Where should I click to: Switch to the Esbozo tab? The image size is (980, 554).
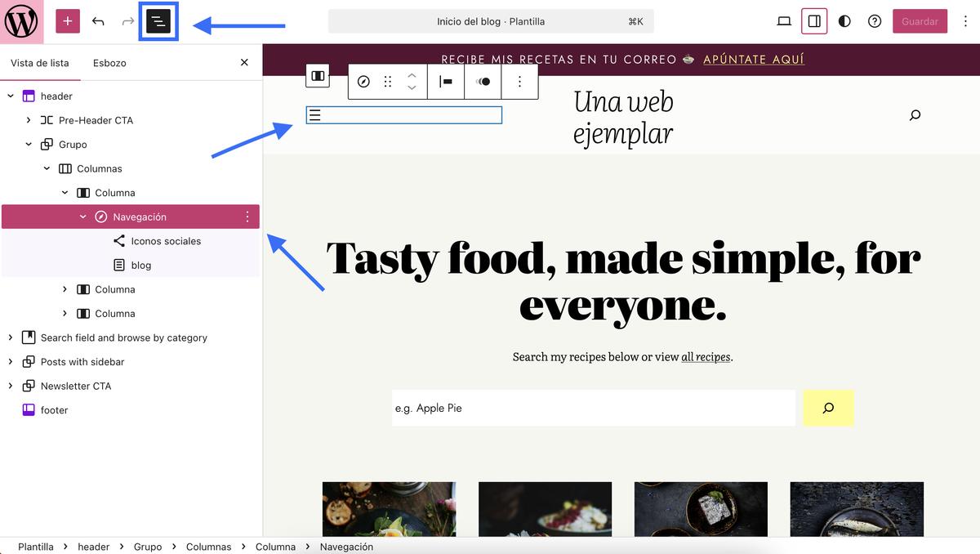[109, 63]
